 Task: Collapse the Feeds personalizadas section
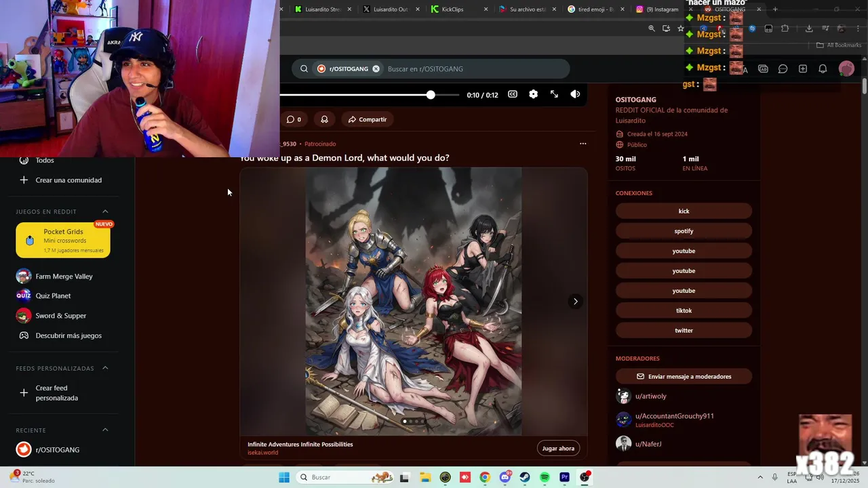click(x=105, y=368)
